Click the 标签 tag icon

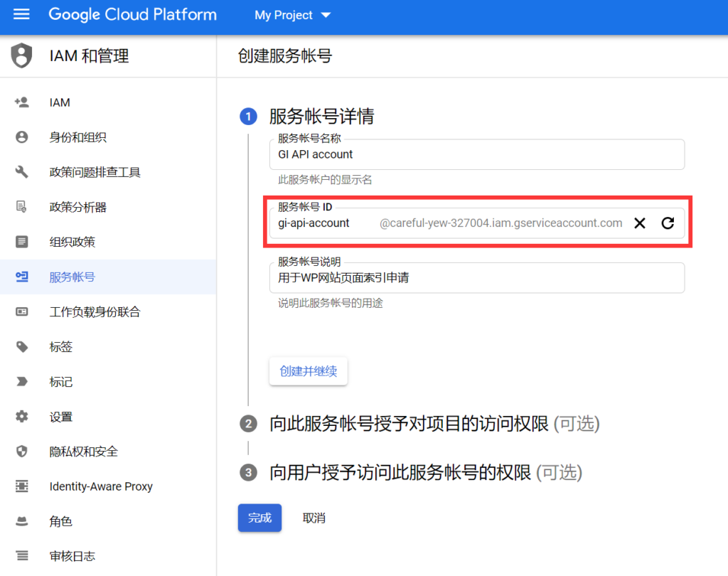click(22, 347)
